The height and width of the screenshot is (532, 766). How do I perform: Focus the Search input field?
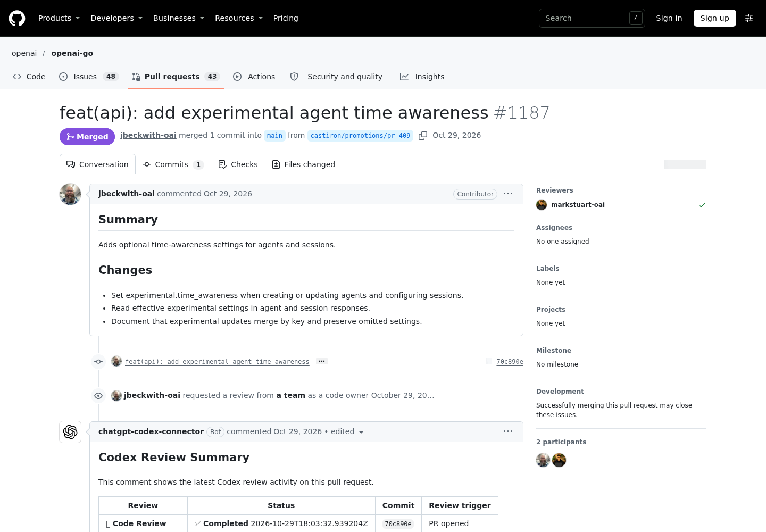(x=592, y=18)
